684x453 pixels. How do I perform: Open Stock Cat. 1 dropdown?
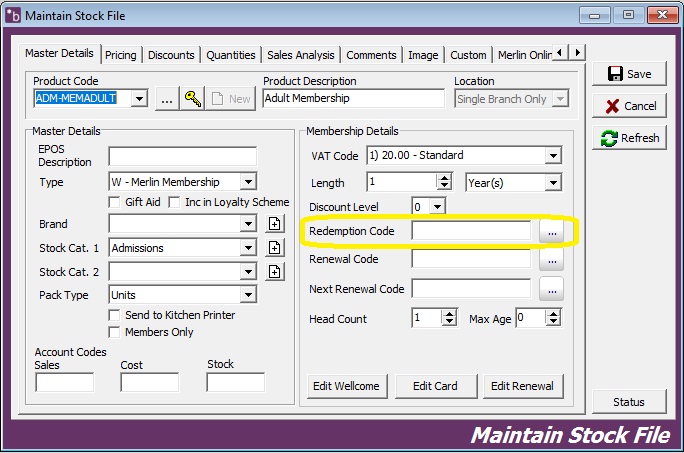point(248,248)
